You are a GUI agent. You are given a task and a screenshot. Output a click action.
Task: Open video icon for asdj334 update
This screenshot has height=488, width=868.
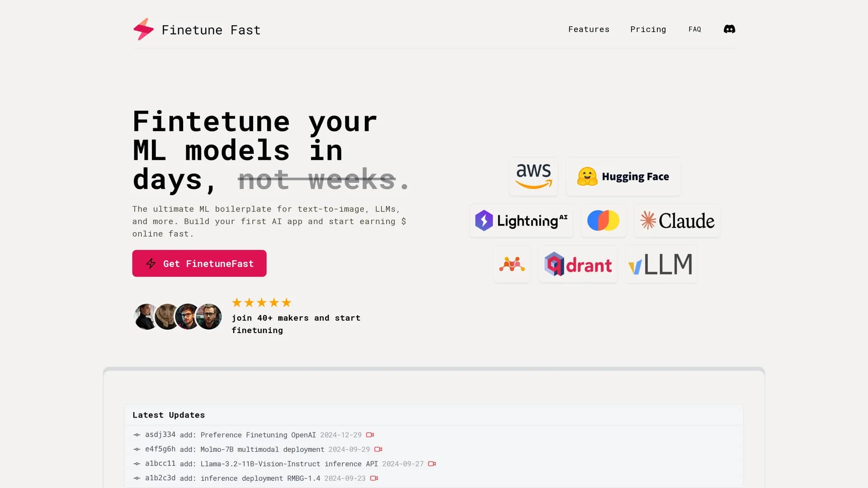[370, 435]
